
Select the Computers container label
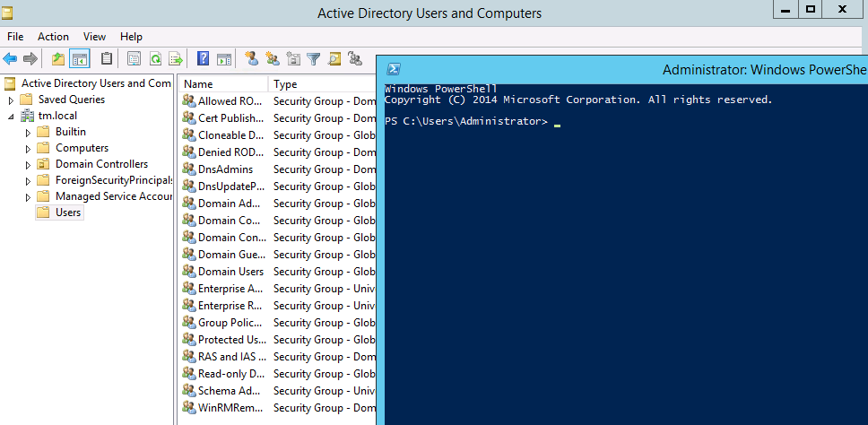coord(82,148)
